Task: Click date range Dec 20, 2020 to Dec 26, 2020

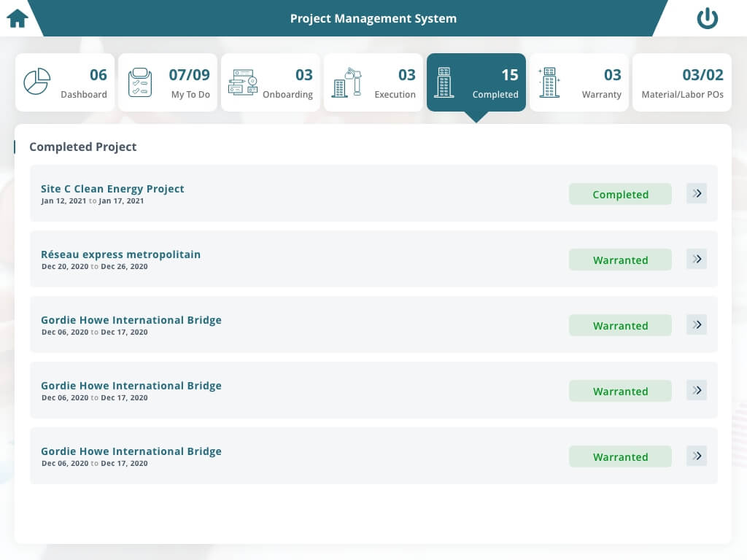Action: pos(94,267)
